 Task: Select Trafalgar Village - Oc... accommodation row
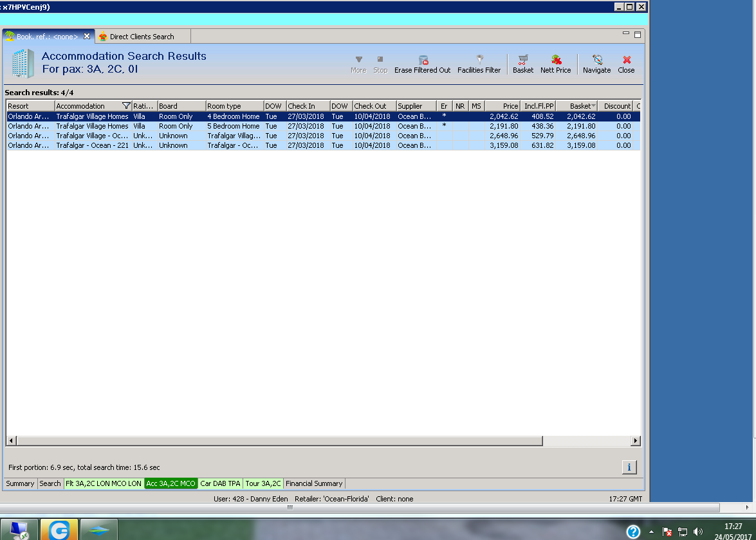click(323, 136)
